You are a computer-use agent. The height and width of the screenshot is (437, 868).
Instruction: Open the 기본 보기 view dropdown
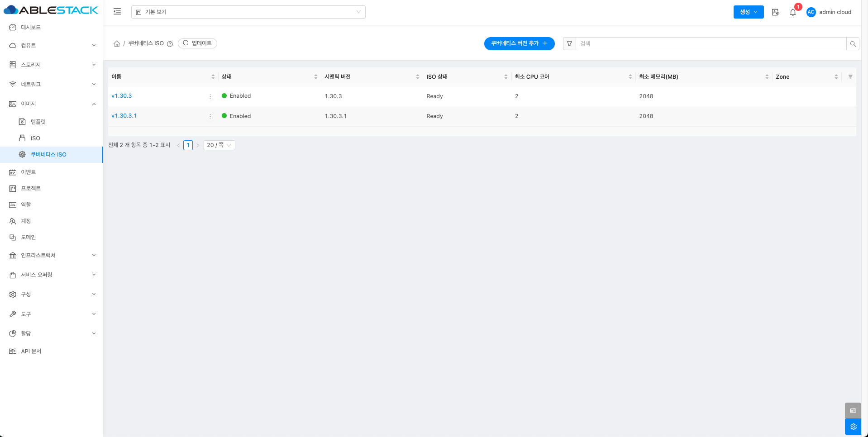tap(248, 12)
